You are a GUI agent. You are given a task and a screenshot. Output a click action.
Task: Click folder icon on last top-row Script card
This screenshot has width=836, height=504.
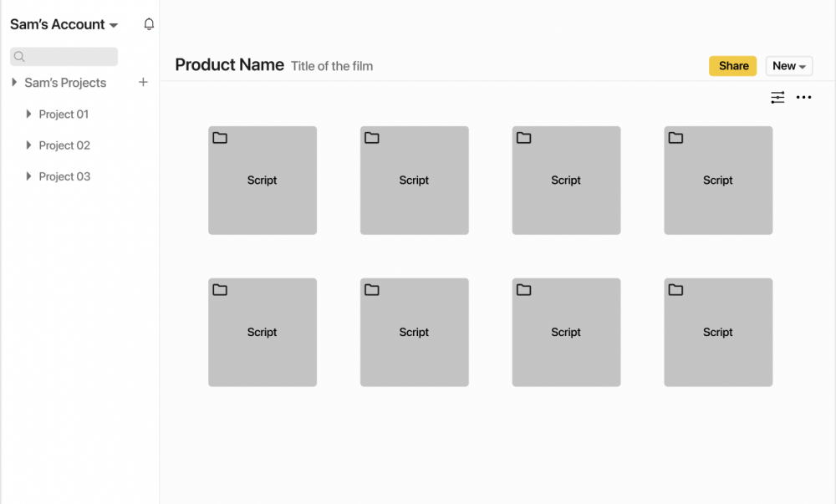click(675, 138)
